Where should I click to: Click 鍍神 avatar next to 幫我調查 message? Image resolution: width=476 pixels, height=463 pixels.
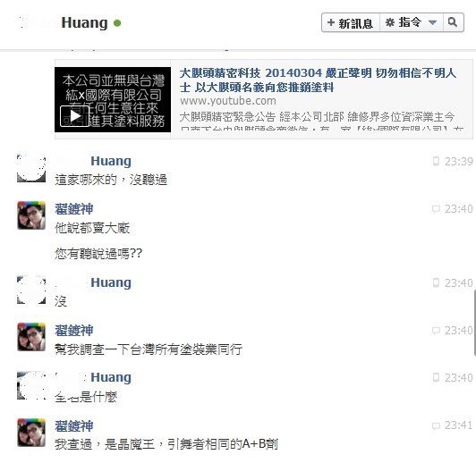click(x=31, y=337)
